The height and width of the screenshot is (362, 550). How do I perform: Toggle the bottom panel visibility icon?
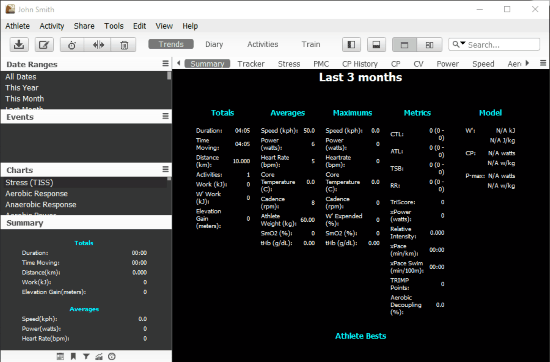[x=376, y=45]
